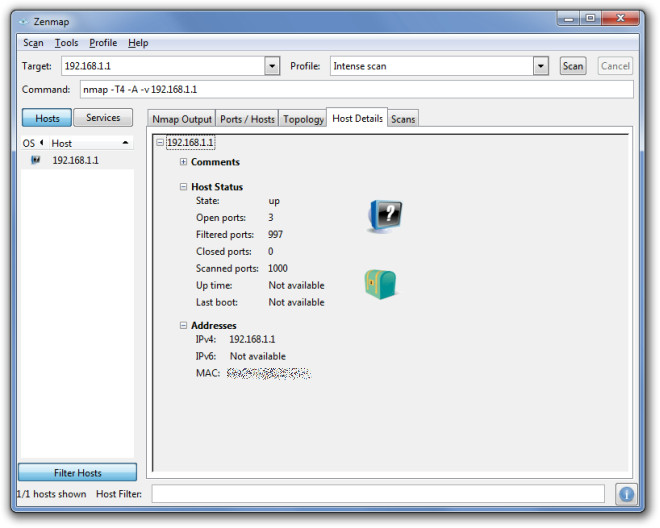Sort by the Host column header
Viewport: 660px width, 528px height.
click(x=90, y=143)
